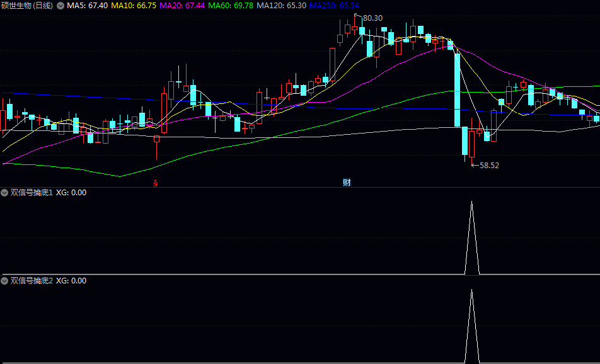This screenshot has height=364, width=600.
Task: Click the MA10: 66.75 label
Action: [x=134, y=6]
